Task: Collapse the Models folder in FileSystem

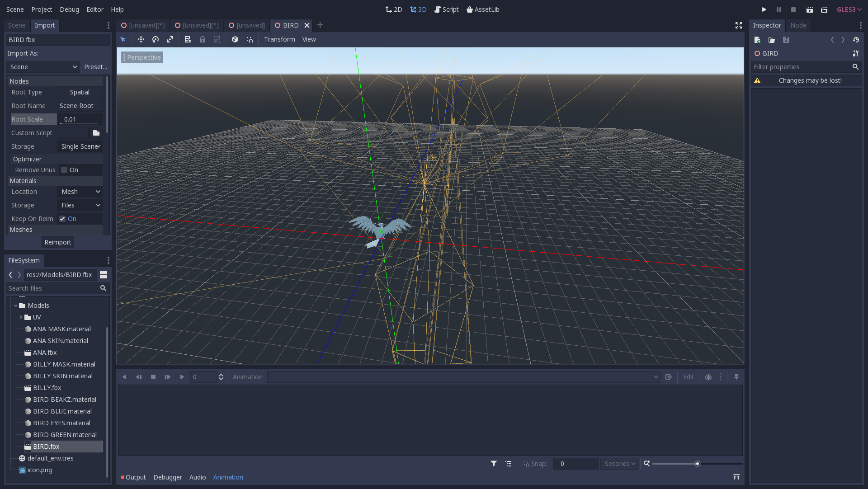Action: [x=16, y=305]
